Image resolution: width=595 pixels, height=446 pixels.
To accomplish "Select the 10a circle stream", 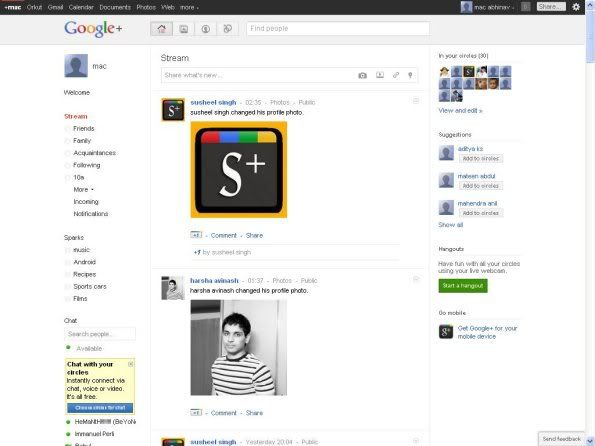I will coord(79,177).
